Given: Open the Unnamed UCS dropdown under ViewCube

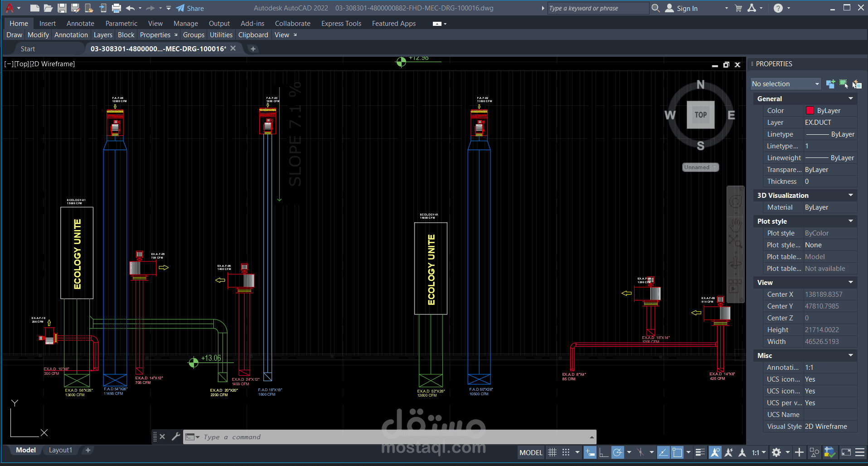Looking at the screenshot, I should tap(700, 167).
